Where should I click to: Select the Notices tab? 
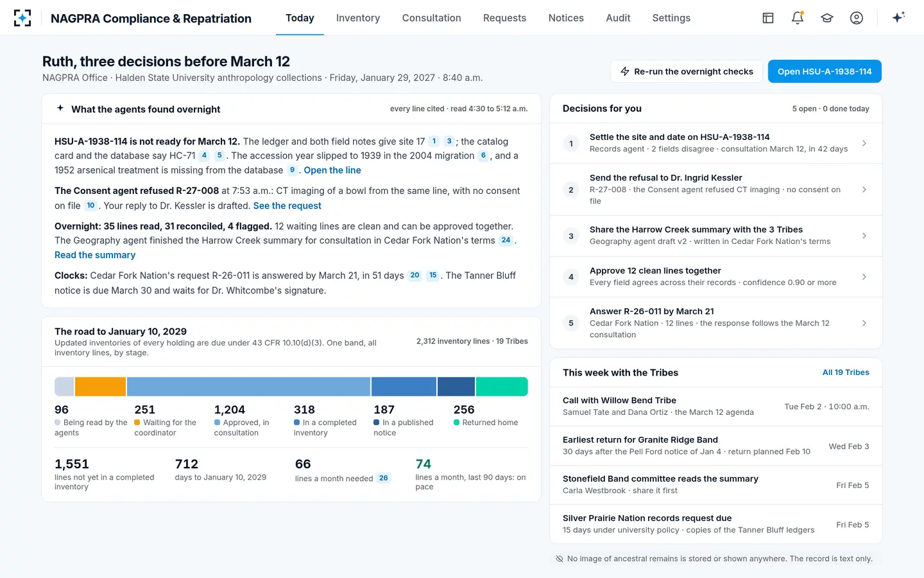click(x=566, y=18)
